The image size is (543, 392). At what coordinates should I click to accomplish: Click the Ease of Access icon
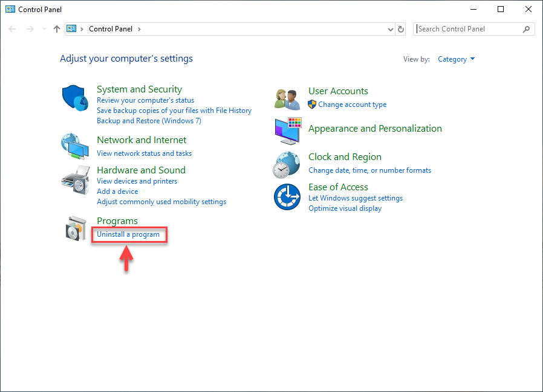click(x=287, y=197)
